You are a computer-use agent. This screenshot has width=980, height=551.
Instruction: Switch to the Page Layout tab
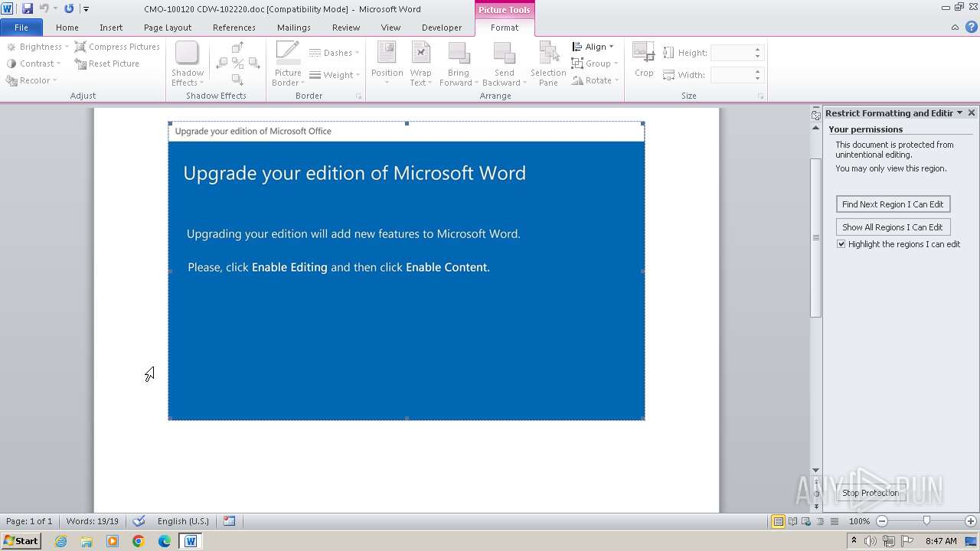click(168, 28)
